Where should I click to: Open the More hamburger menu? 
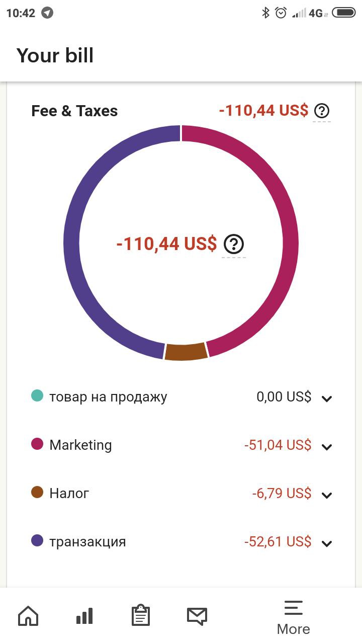coord(294,617)
